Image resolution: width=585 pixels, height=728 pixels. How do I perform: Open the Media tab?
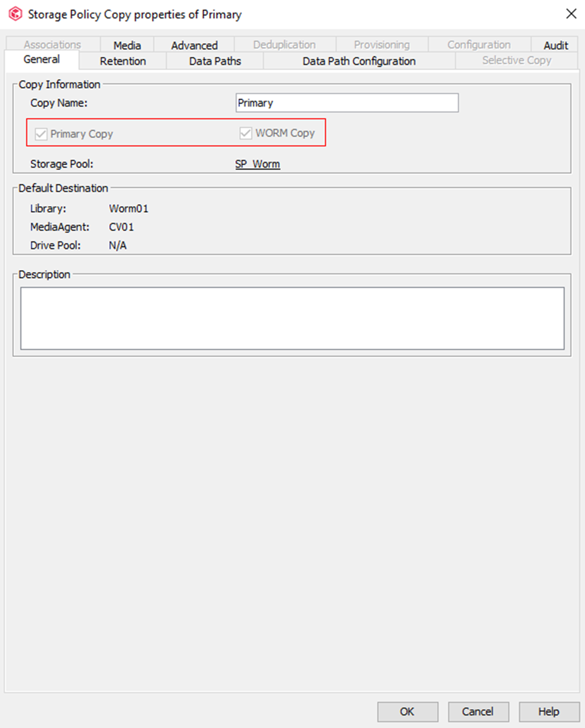point(127,45)
